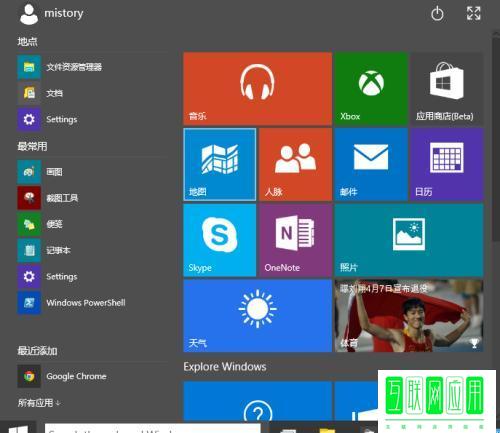The height and width of the screenshot is (433, 500).
Task: Open the People (人脉) tile
Action: (295, 164)
